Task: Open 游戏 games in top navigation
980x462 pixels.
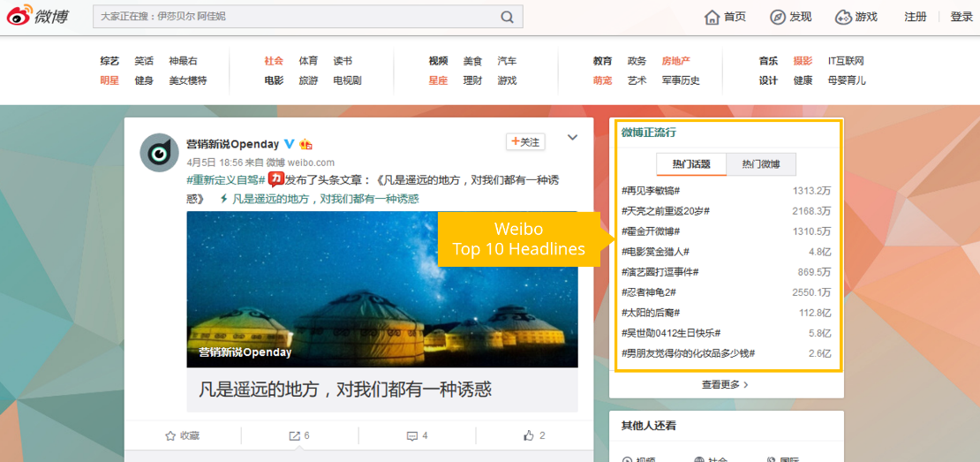Action: [x=856, y=17]
